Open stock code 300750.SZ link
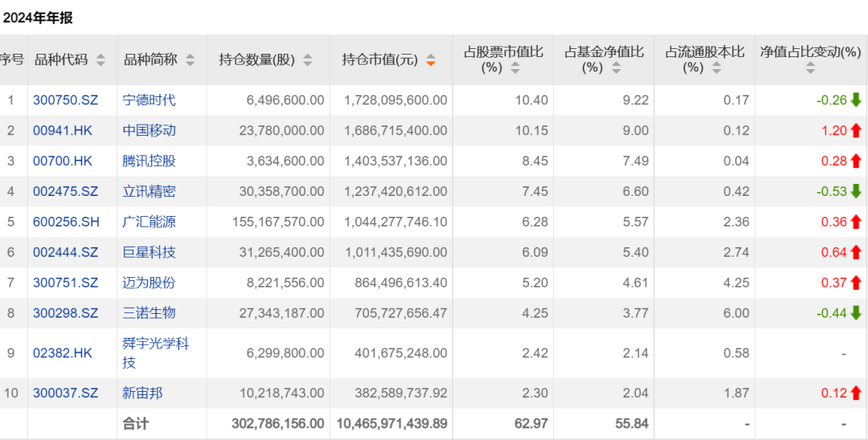The image size is (868, 440). pos(65,100)
